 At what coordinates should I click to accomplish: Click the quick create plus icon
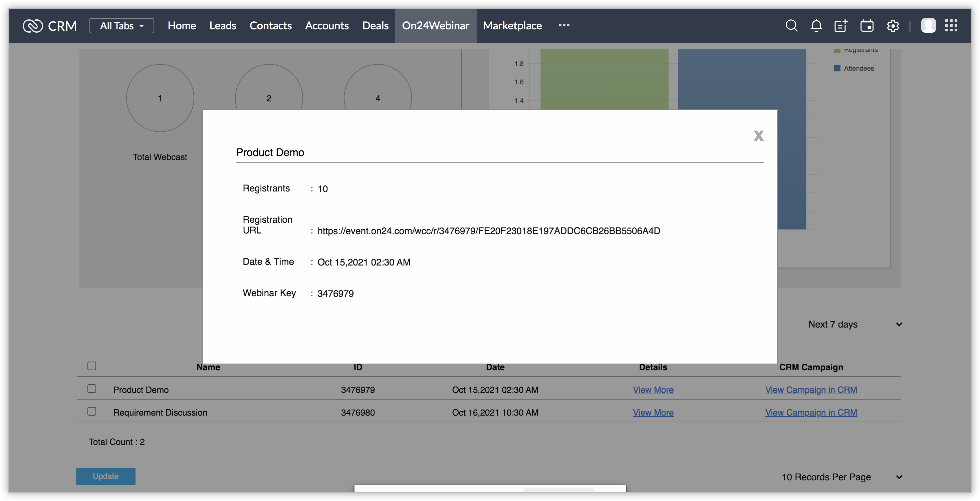pyautogui.click(x=841, y=26)
